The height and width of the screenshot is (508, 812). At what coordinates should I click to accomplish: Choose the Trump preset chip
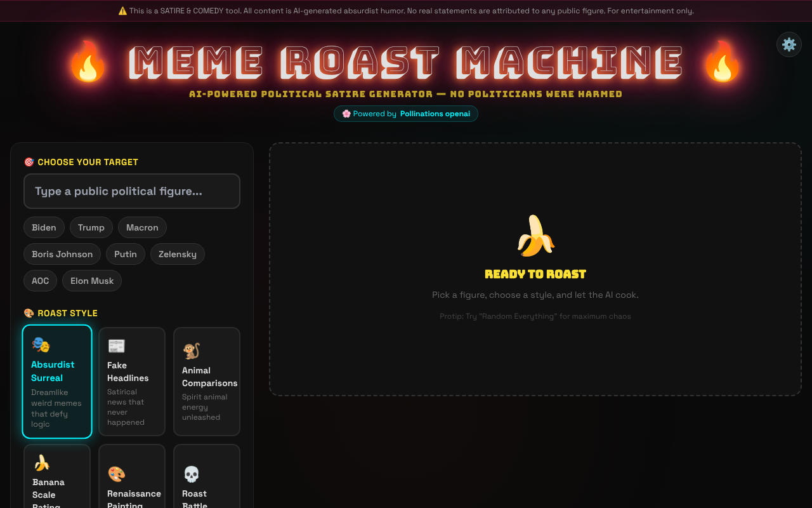[91, 227]
